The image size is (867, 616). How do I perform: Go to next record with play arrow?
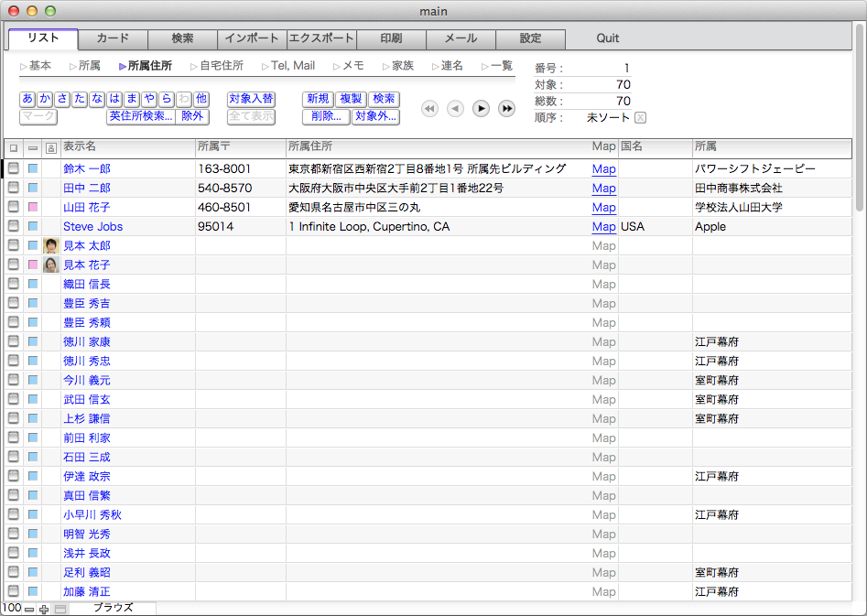pyautogui.click(x=481, y=109)
